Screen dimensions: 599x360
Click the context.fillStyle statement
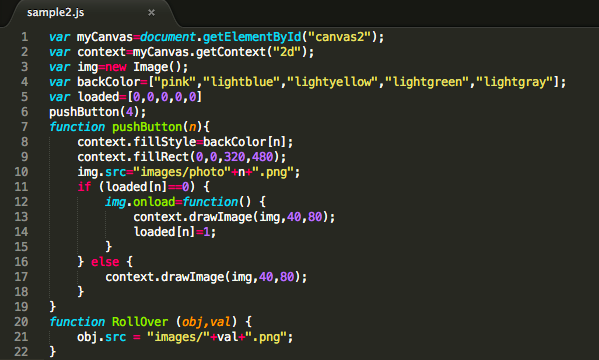pyautogui.click(x=185, y=142)
